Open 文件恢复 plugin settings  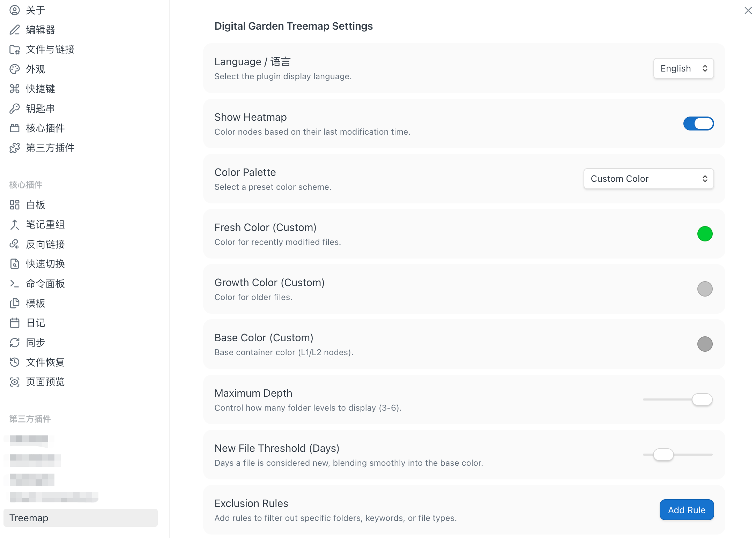[81, 362]
